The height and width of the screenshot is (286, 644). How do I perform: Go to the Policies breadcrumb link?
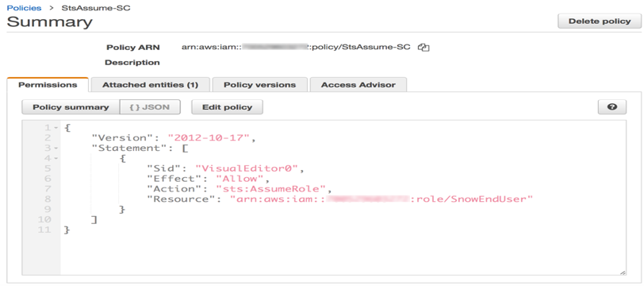click(x=25, y=8)
